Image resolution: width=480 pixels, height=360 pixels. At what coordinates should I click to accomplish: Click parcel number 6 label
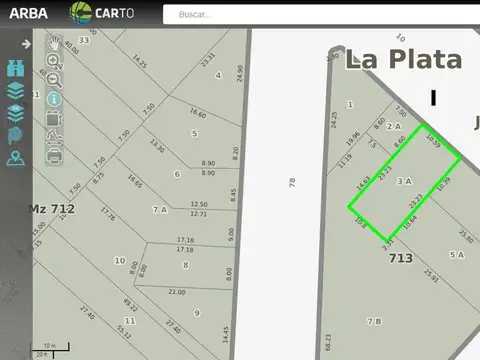tap(177, 174)
